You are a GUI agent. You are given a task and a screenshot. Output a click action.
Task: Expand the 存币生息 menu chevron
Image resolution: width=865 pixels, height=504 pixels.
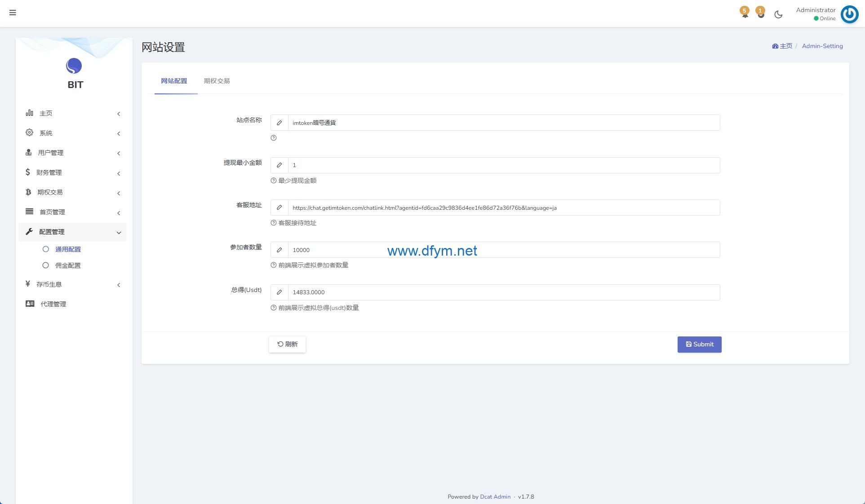click(x=119, y=285)
